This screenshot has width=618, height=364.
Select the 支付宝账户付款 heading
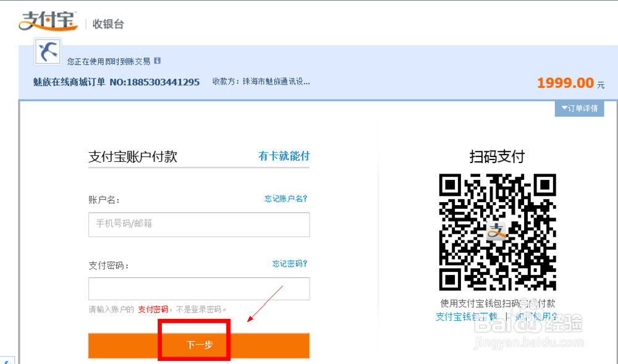[133, 156]
